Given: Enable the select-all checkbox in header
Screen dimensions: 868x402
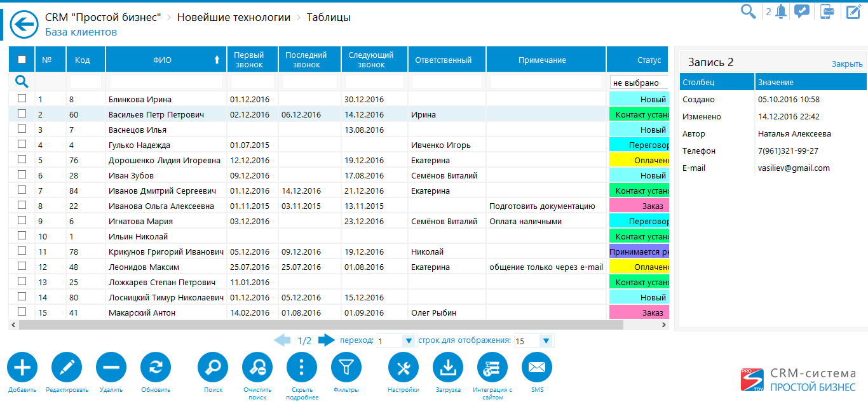Looking at the screenshot, I should [22, 59].
